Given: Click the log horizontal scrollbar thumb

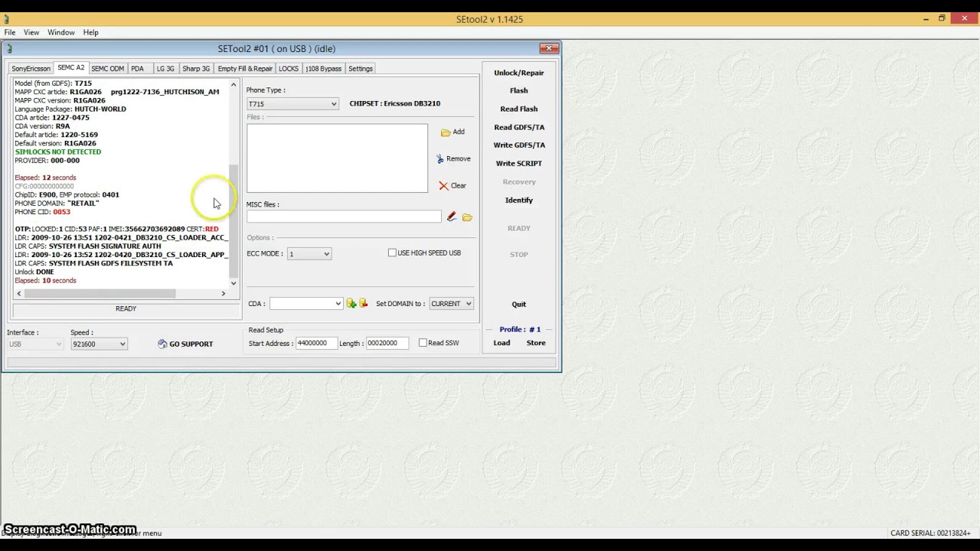Looking at the screenshot, I should click(x=100, y=294).
